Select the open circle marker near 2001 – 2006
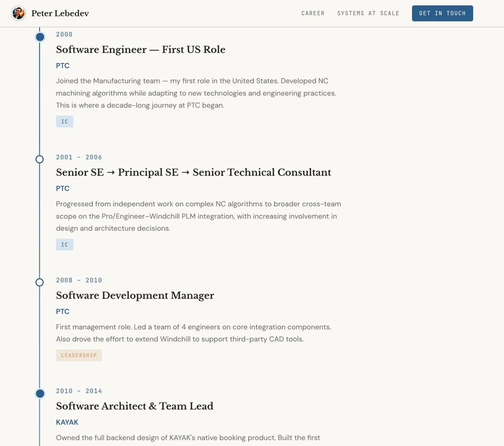 pos(40,159)
